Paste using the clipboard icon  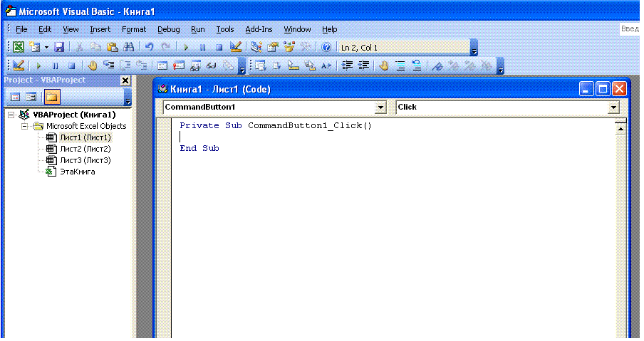(112, 47)
